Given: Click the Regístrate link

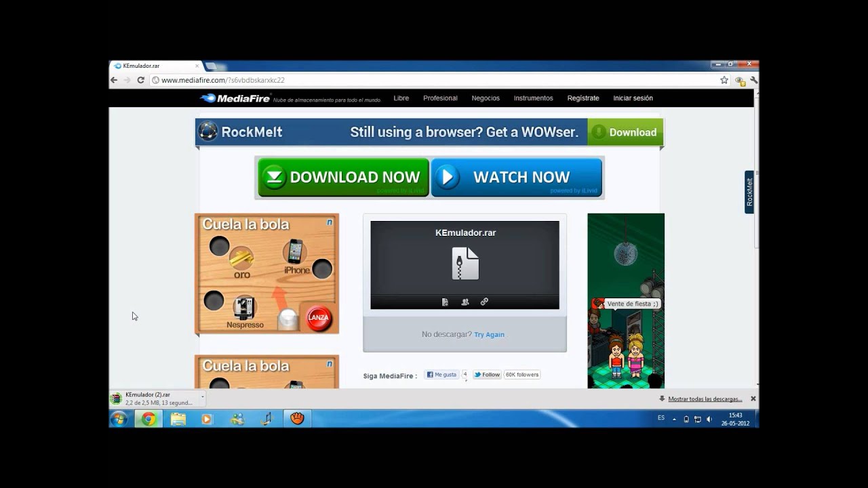Looking at the screenshot, I should coord(583,98).
